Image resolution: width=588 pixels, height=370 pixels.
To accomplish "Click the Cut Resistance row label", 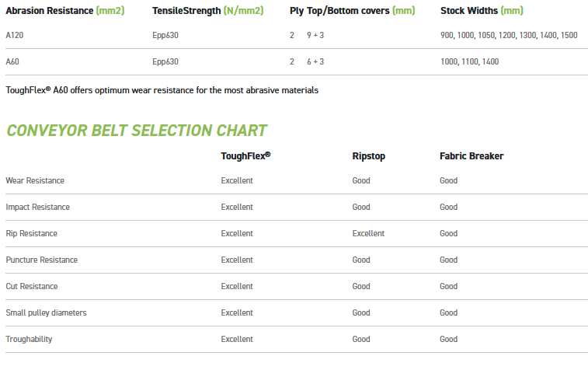I will 32,286.
